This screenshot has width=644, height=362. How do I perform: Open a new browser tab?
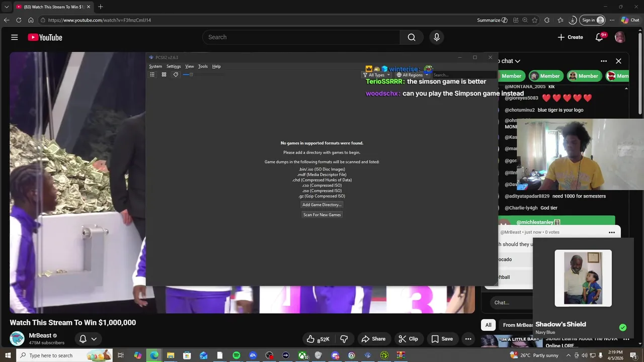coord(101,7)
